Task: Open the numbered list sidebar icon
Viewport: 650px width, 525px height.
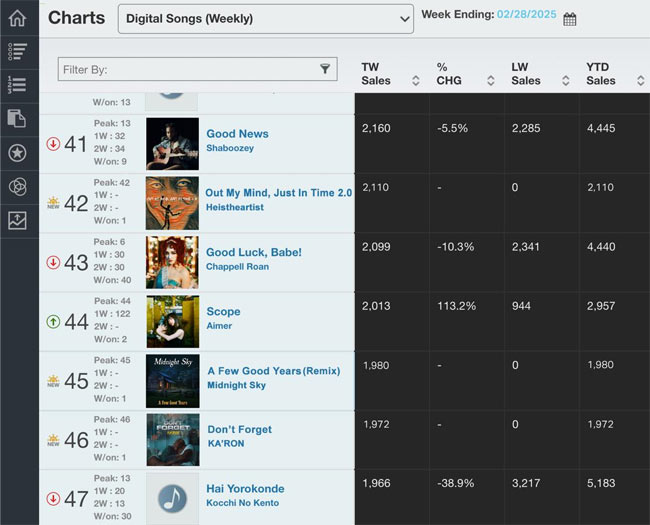Action: point(17,85)
